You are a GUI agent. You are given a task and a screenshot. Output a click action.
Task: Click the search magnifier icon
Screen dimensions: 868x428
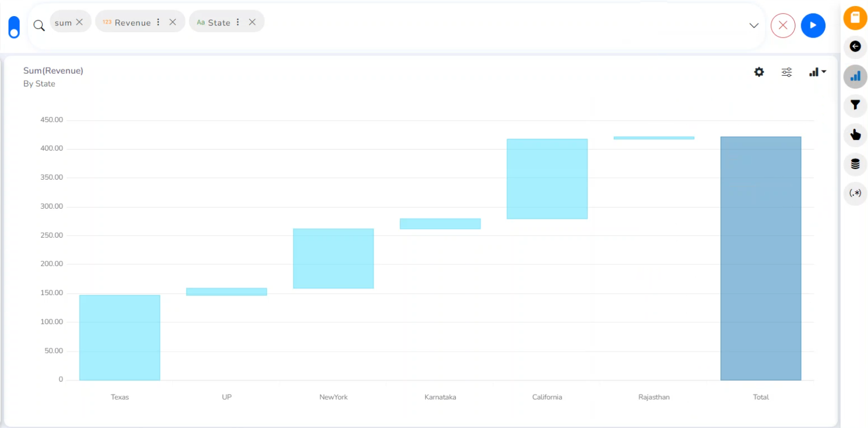39,25
